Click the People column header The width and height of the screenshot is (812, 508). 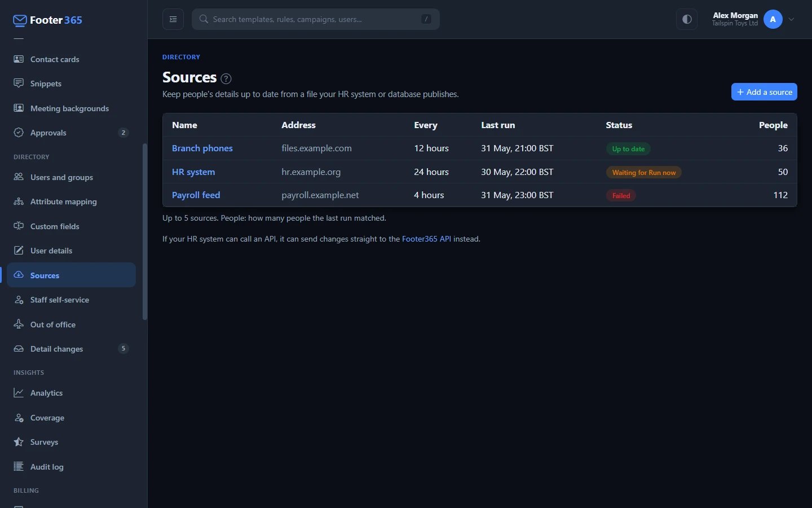[x=773, y=125]
